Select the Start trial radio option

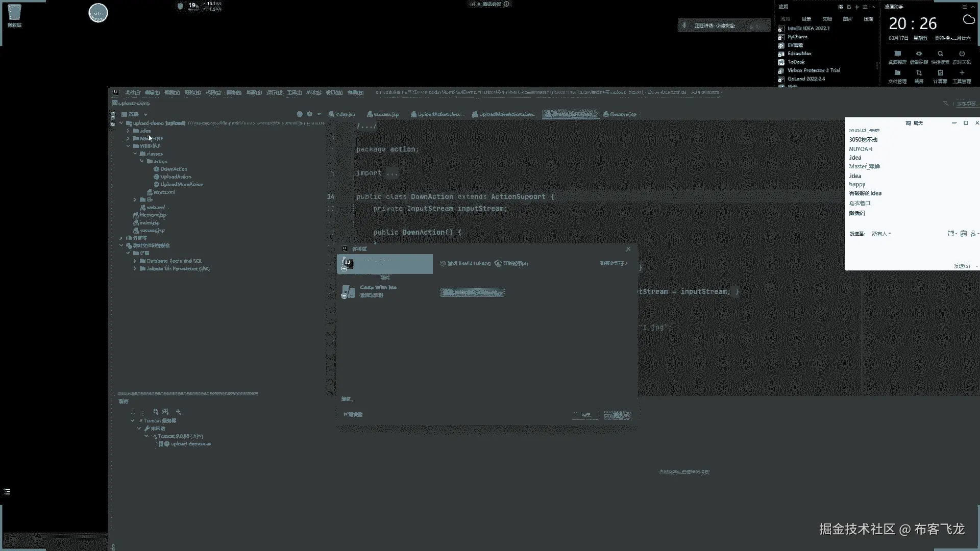(498, 264)
